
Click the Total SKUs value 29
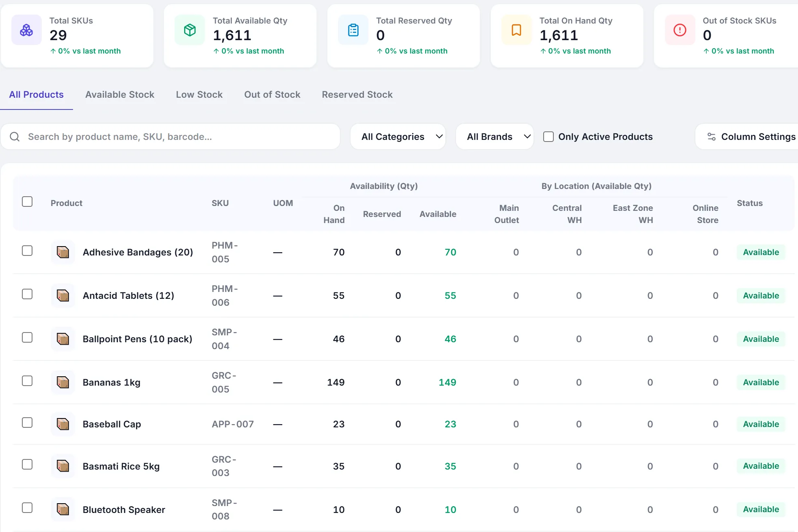58,35
